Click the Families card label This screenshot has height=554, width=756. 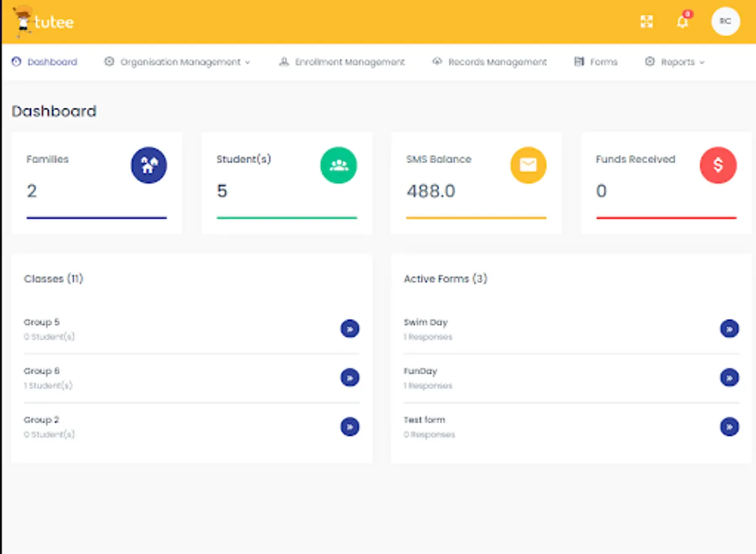47,159
